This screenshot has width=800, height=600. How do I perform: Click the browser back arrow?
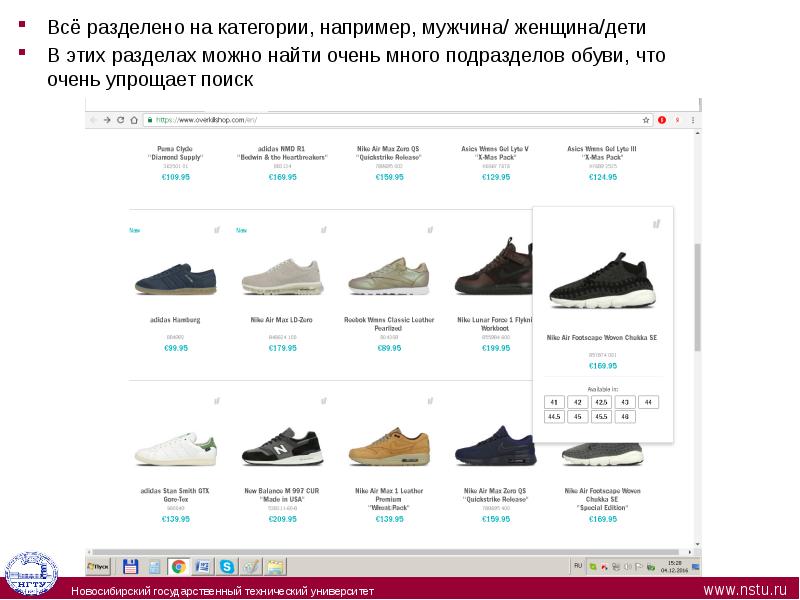[x=93, y=120]
